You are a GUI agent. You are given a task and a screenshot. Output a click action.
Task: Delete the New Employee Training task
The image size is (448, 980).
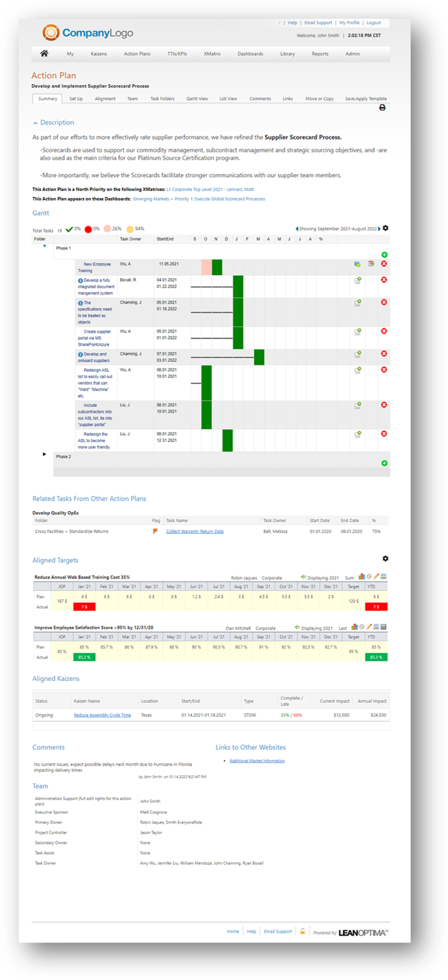(x=384, y=264)
